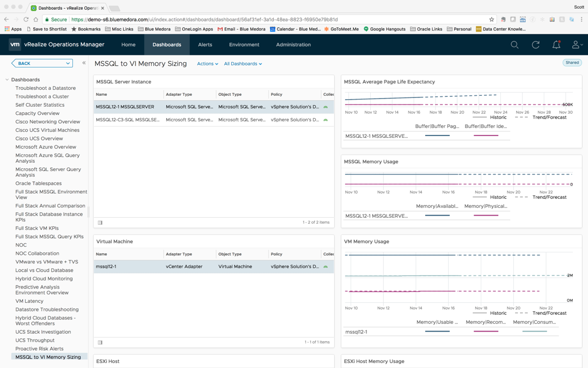The width and height of the screenshot is (588, 368).
Task: Select the Oracle Tablespaces dashboard
Action: (x=39, y=183)
